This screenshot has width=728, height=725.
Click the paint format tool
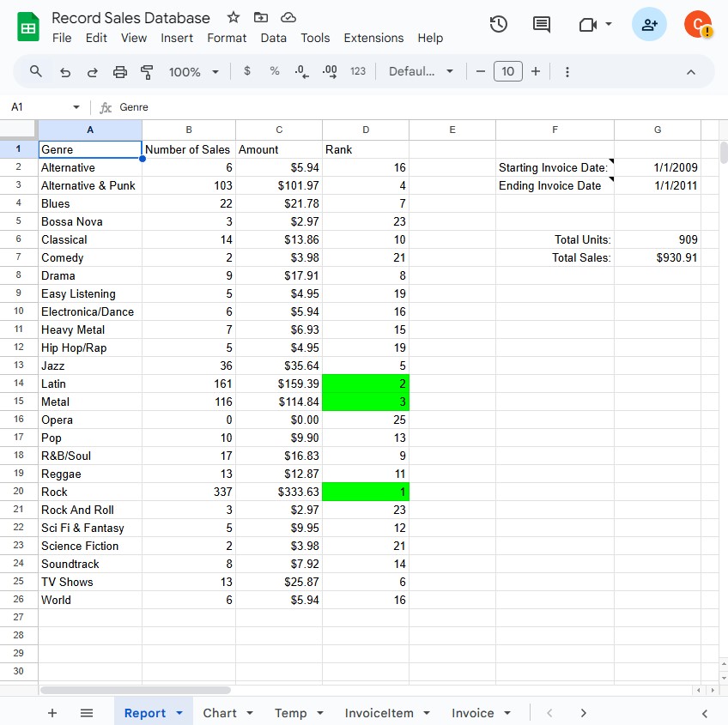[x=147, y=72]
